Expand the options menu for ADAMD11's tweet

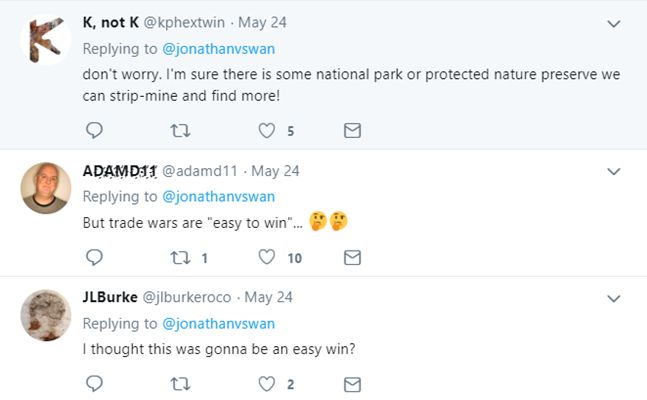click(614, 171)
